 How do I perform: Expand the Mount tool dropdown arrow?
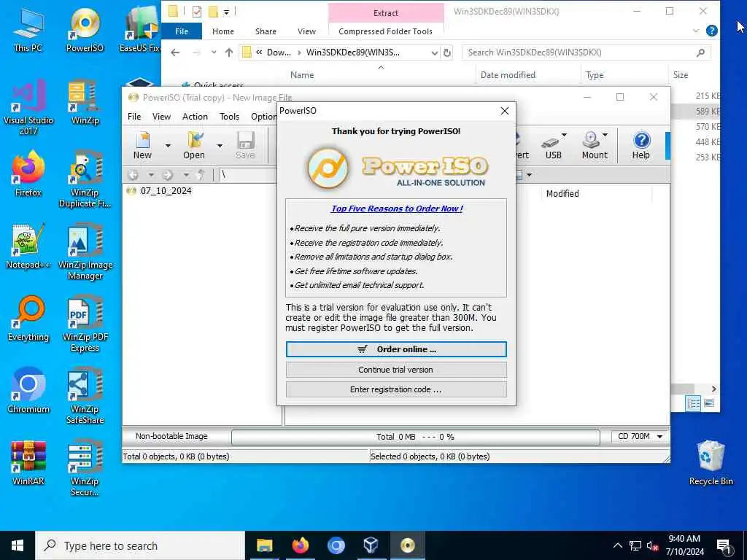click(605, 135)
